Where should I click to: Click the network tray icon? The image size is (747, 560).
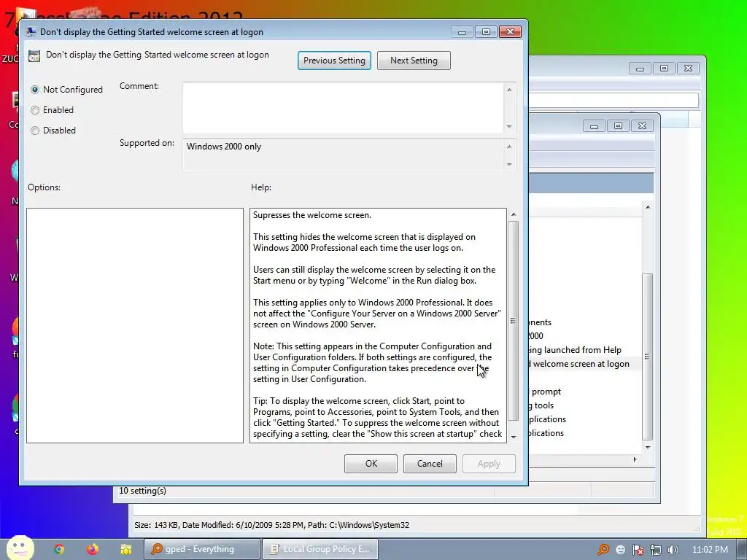(656, 550)
